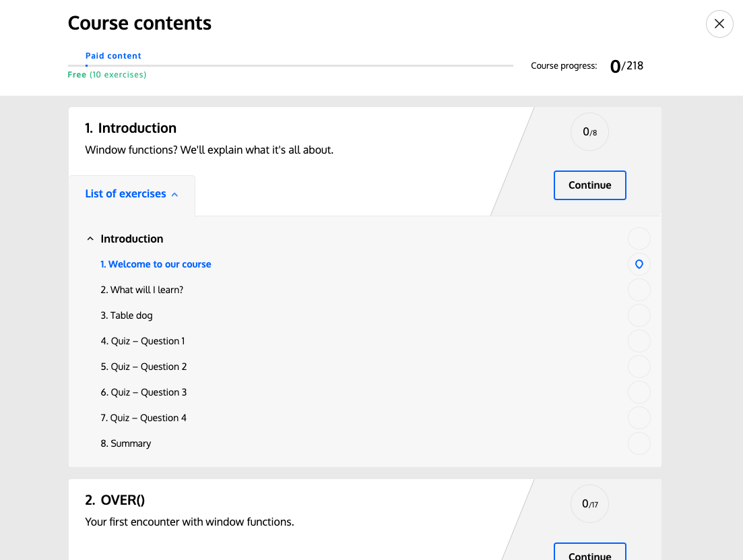Image resolution: width=743 pixels, height=560 pixels.
Task: Open 5. Quiz – Question 2
Action: tap(143, 367)
